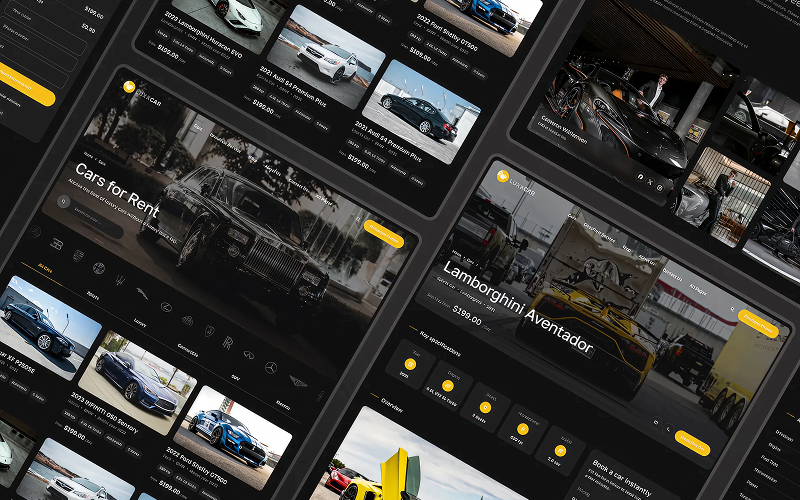
Task: Open bottom blue 2022 Ford Shelby GT500 photo
Action: (x=233, y=438)
